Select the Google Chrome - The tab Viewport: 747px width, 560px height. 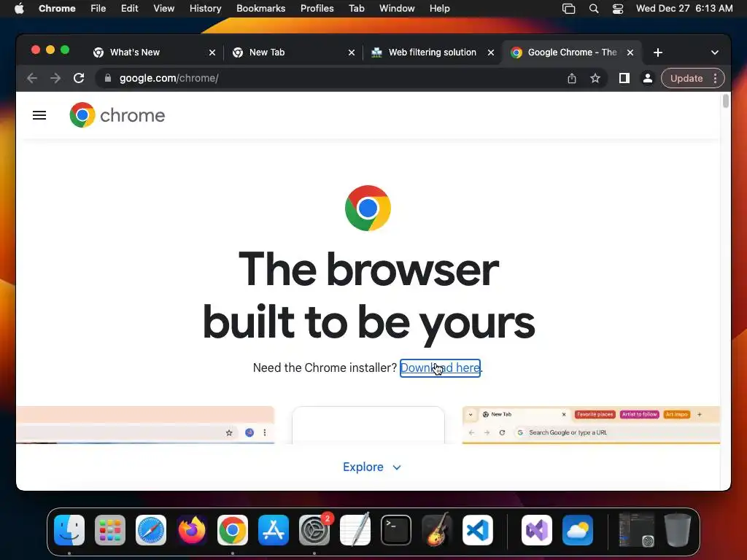tap(572, 52)
